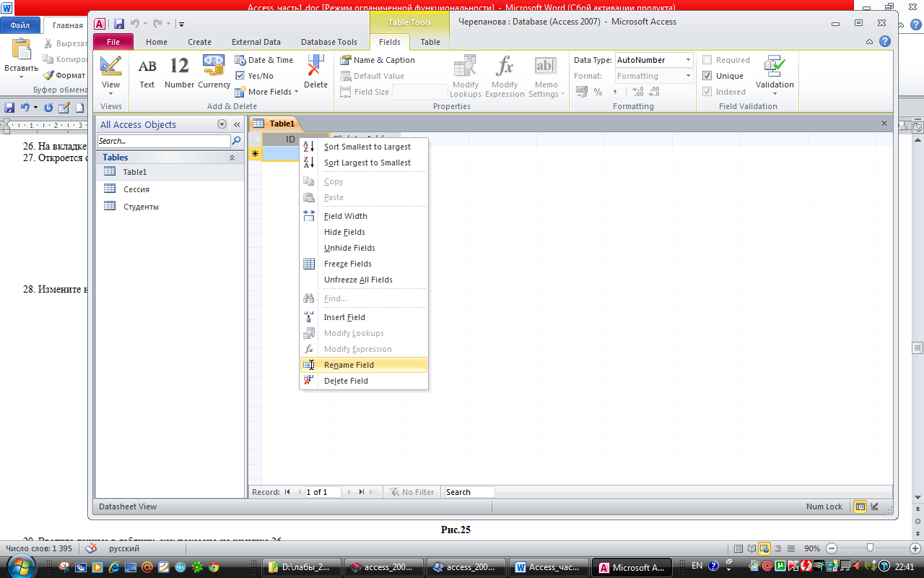Choose Unhide Fields menu entry
This screenshot has width=924, height=578.
(364, 248)
